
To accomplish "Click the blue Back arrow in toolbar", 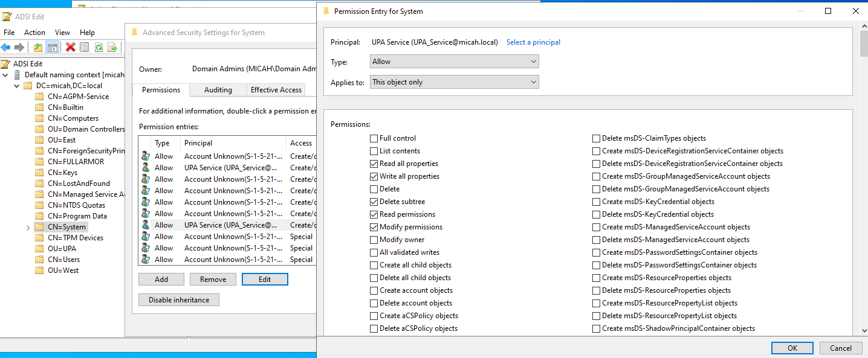I will 6,48.
